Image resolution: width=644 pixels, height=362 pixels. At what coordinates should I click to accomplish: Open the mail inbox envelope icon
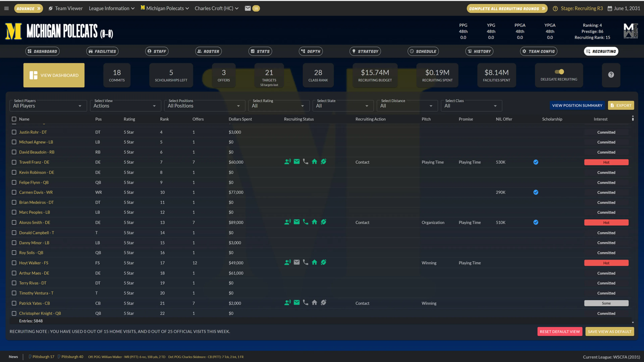point(248,8)
